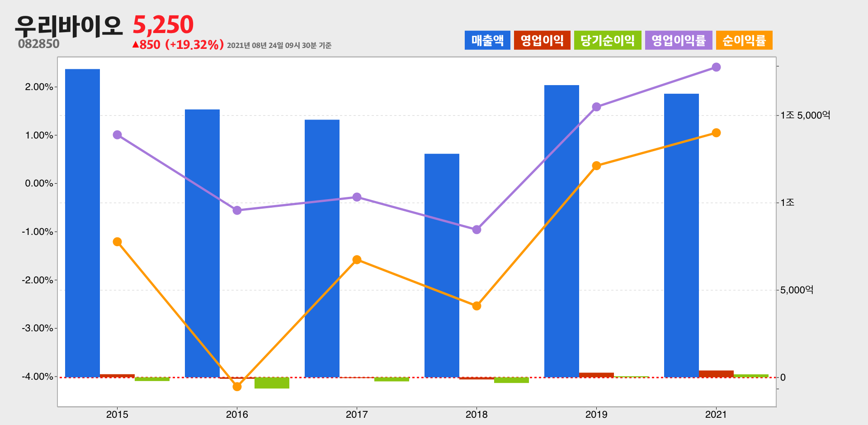The image size is (868, 425).
Task: Click the 2021 red operating profit bar
Action: click(x=716, y=374)
